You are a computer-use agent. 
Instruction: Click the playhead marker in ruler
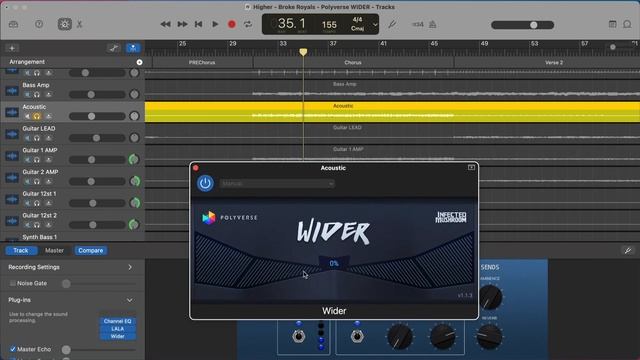pyautogui.click(x=303, y=52)
